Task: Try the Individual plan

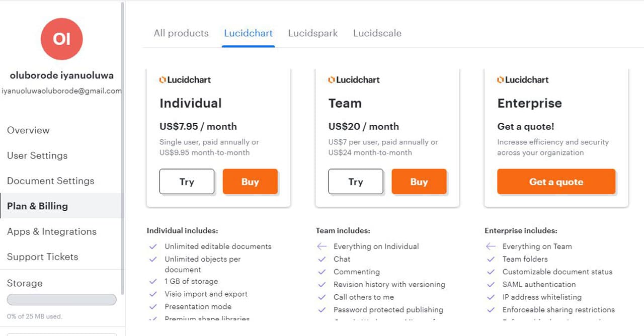Action: pos(187,182)
